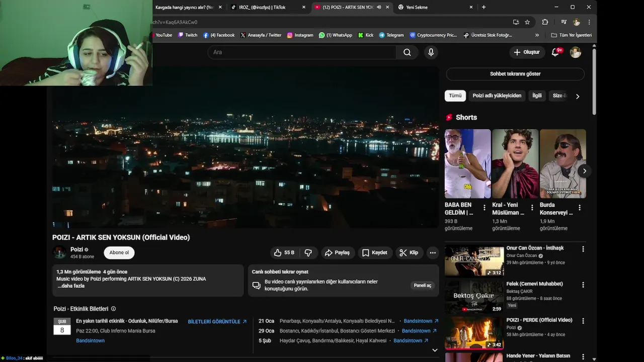This screenshot has width=644, height=362.
Task: Open options for Burda Konserveyi short
Action: pos(580,207)
